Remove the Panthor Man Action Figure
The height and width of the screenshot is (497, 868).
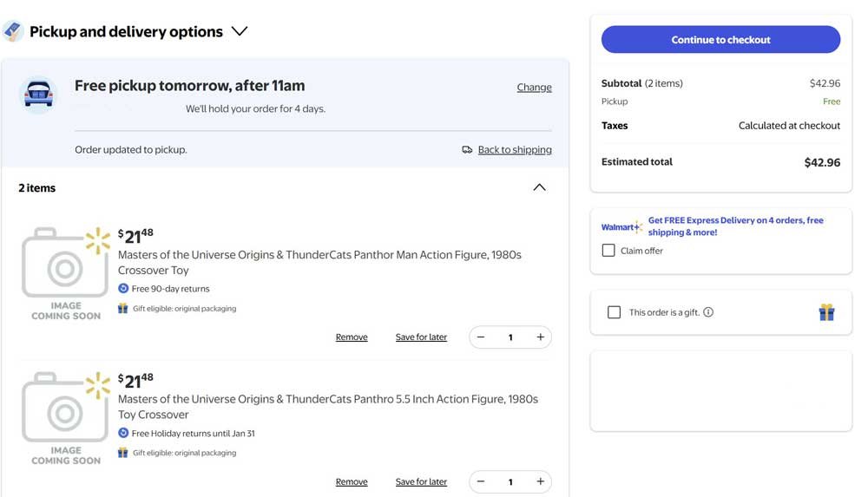click(x=352, y=337)
